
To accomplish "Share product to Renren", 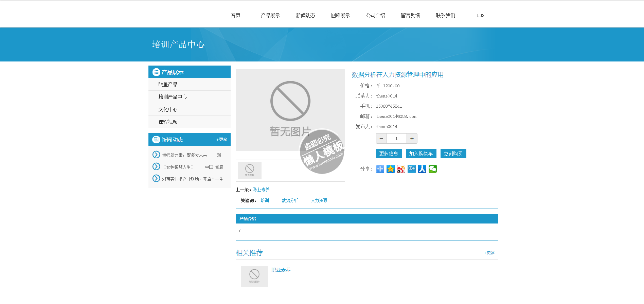I will [422, 169].
